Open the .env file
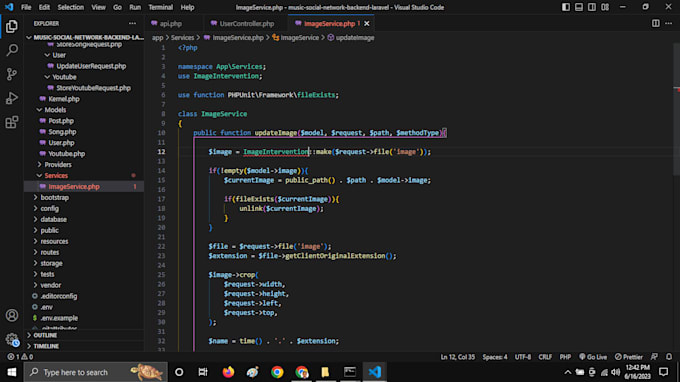680x382 pixels. pos(46,307)
